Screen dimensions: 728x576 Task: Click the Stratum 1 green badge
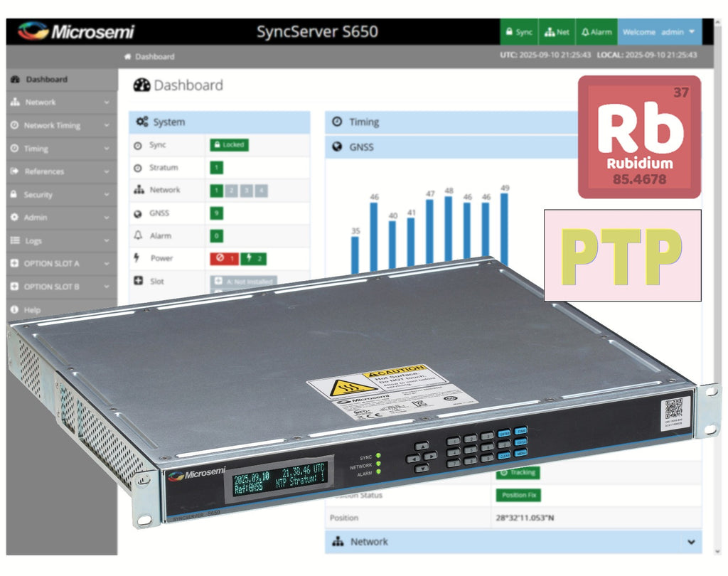[216, 168]
